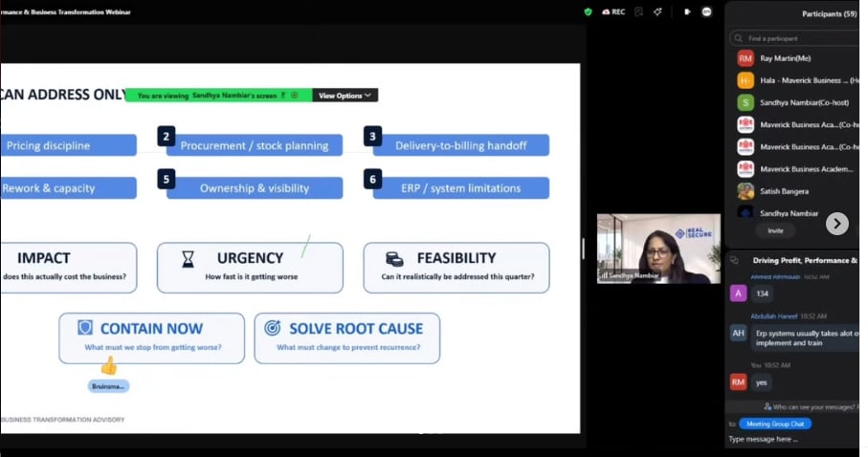Image resolution: width=868 pixels, height=457 pixels.
Task: Click the number 5 badge on the slide
Action: click(167, 179)
